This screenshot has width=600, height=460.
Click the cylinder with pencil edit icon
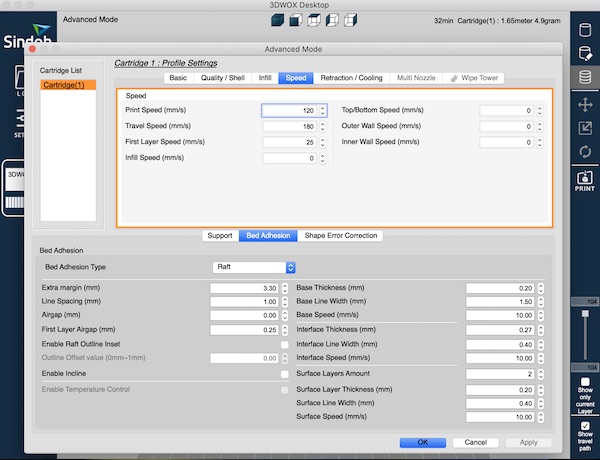pos(585,53)
